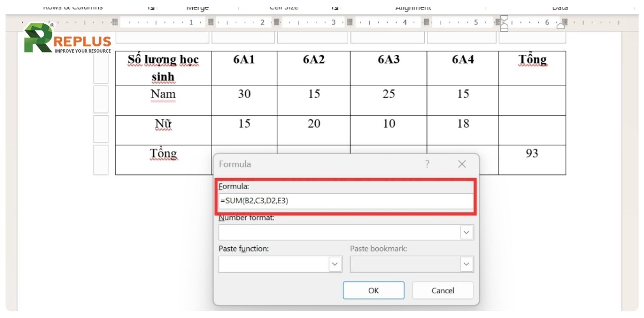
Task: Open the Cell Size dialog launcher
Action: (335, 8)
